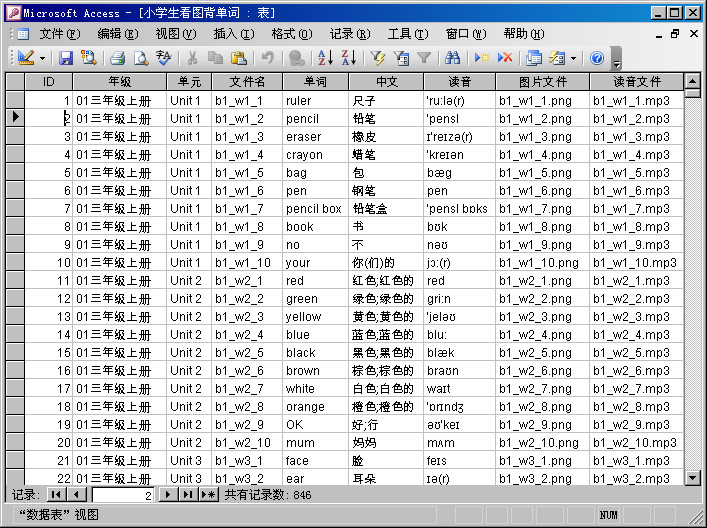707x528 pixels.
Task: Select the 单元 column header
Action: [189, 82]
